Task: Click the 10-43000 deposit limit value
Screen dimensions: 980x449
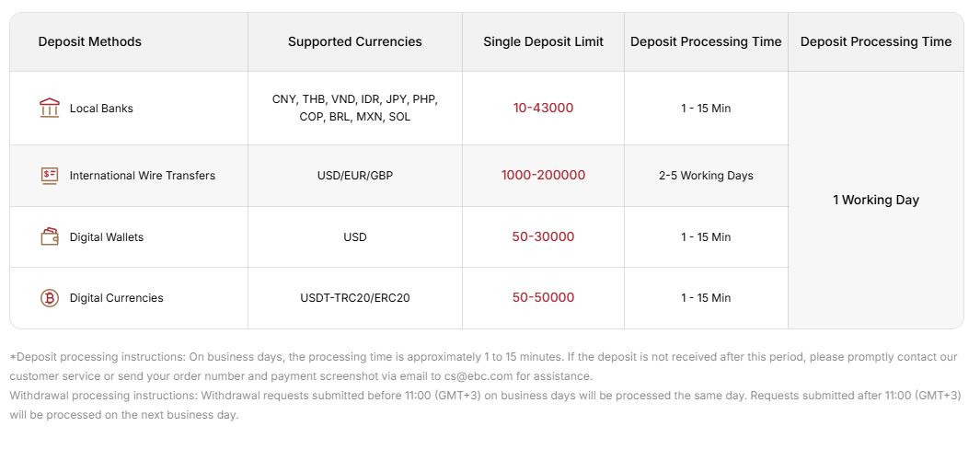Action: (543, 108)
